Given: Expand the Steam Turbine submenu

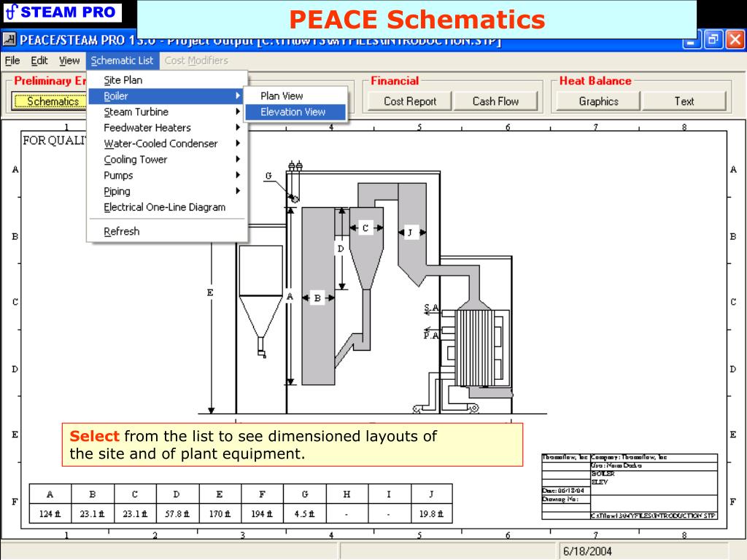Looking at the screenshot, I should point(167,112).
